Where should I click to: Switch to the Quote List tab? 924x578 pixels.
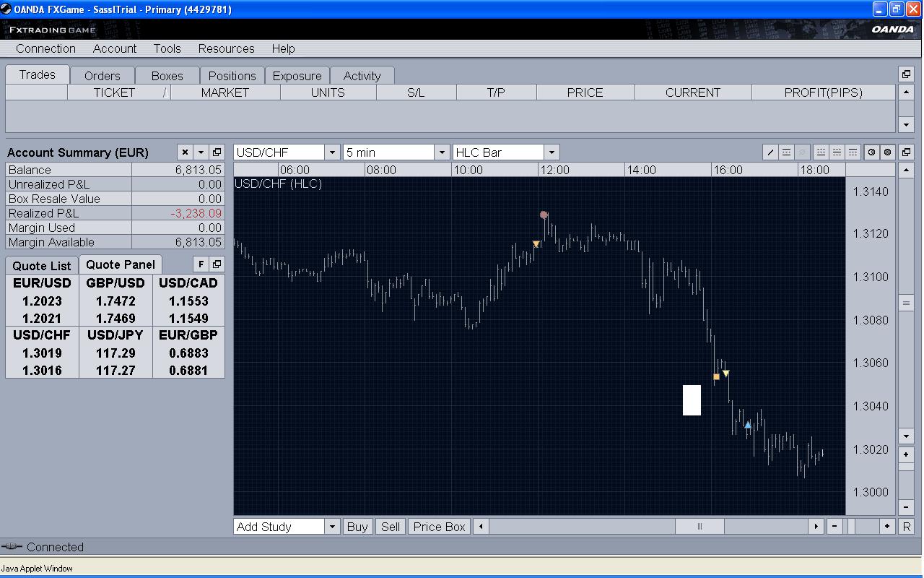pos(42,266)
